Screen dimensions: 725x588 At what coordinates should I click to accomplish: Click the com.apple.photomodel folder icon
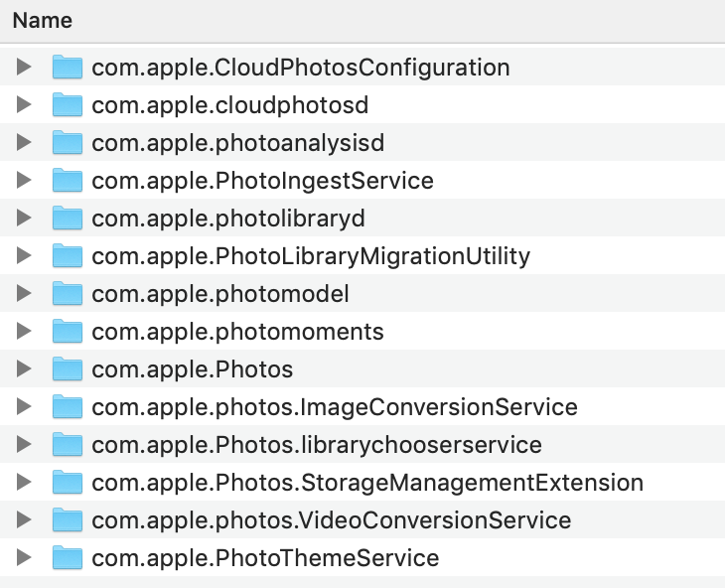pos(67,294)
